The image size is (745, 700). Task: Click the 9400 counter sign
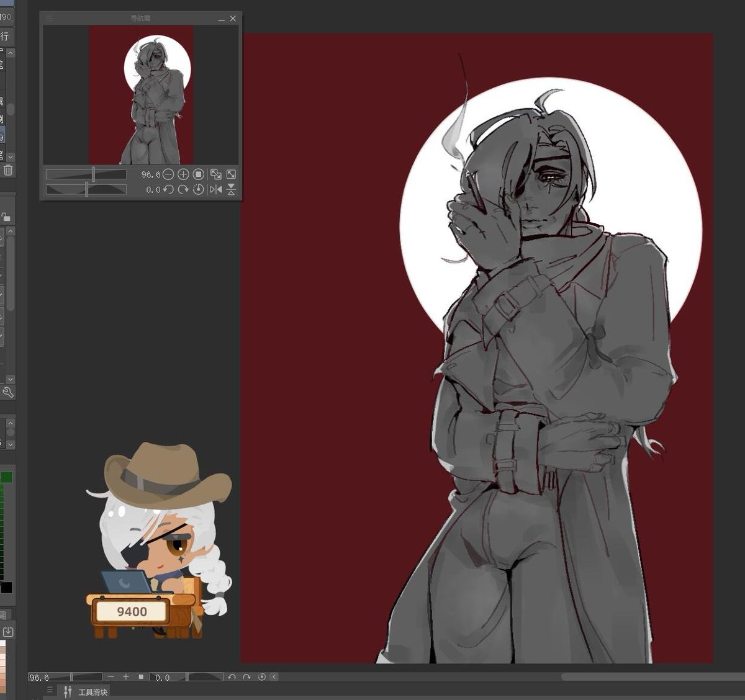coord(132,612)
